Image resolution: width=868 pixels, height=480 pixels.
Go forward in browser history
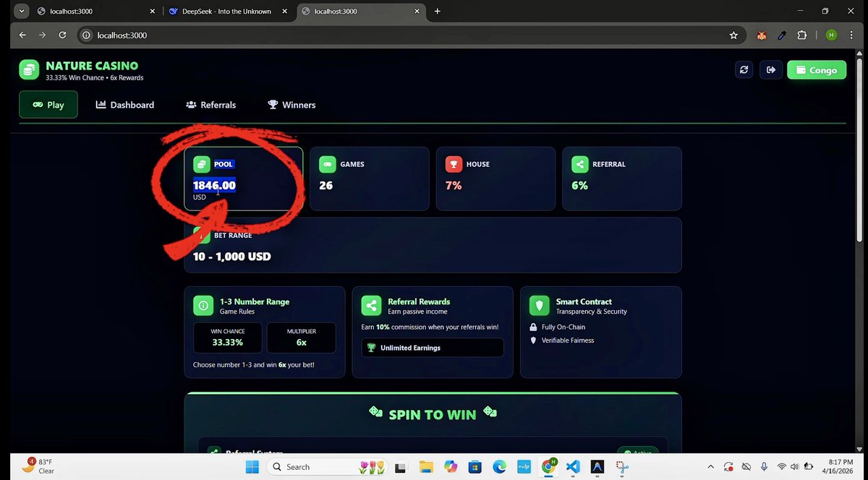(x=42, y=35)
